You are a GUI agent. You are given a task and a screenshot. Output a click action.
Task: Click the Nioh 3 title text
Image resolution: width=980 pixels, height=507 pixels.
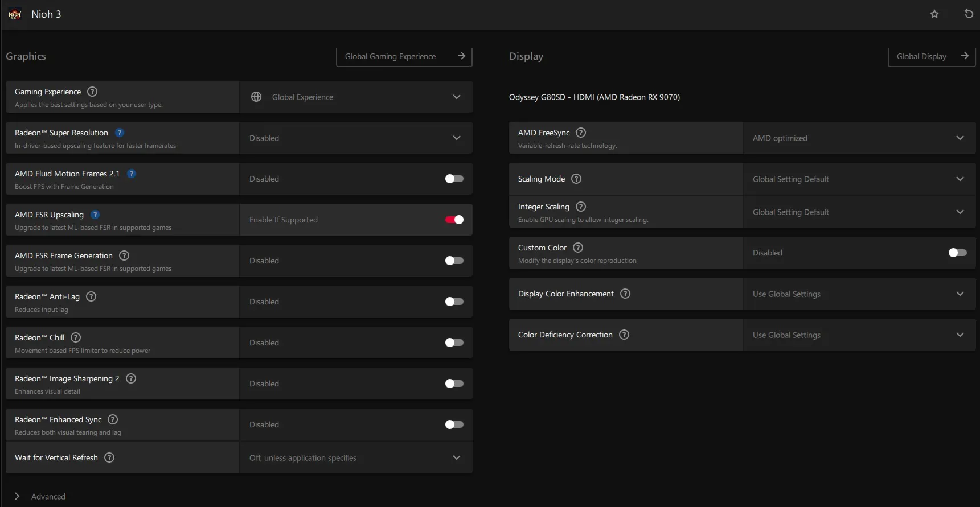pos(46,14)
